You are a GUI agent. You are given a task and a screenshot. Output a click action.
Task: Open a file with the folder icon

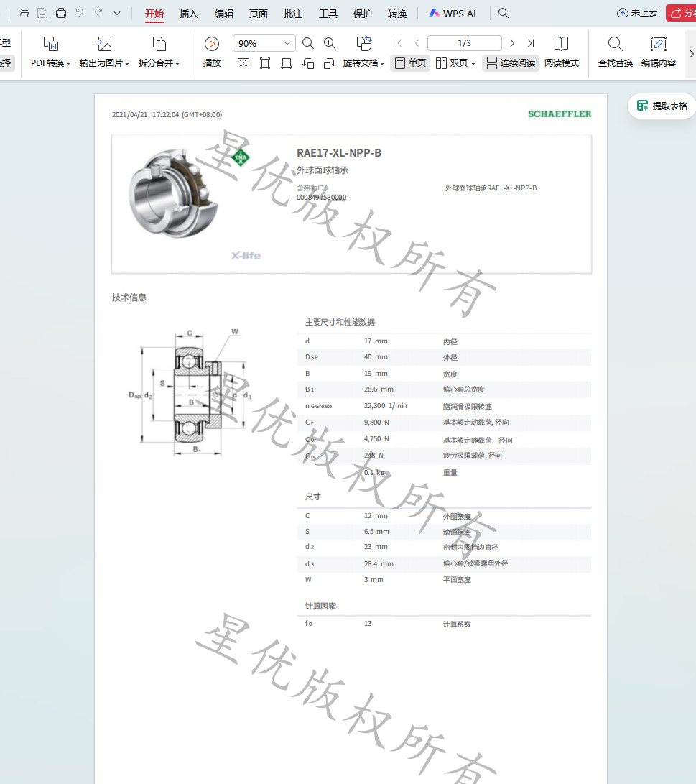coord(23,14)
